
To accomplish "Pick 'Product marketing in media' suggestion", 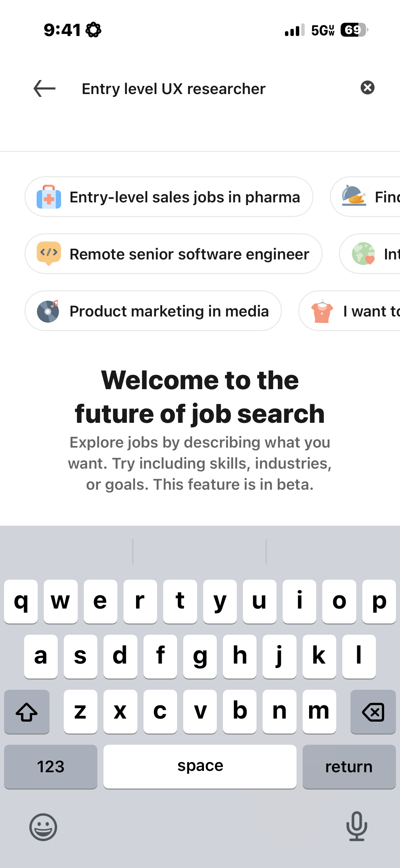I will pos(169,311).
